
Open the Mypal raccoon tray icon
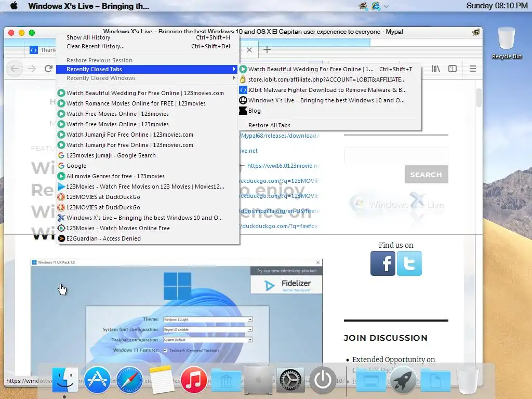(363, 6)
